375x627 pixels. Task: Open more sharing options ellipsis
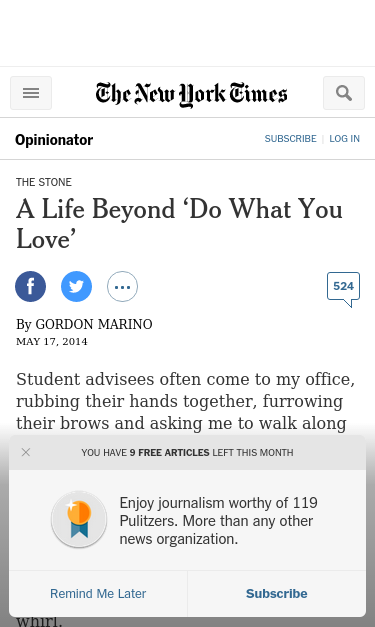[122, 286]
